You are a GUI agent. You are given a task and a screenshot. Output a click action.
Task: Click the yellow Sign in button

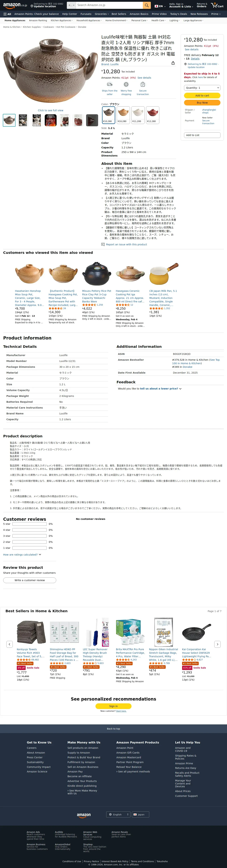click(x=113, y=706)
